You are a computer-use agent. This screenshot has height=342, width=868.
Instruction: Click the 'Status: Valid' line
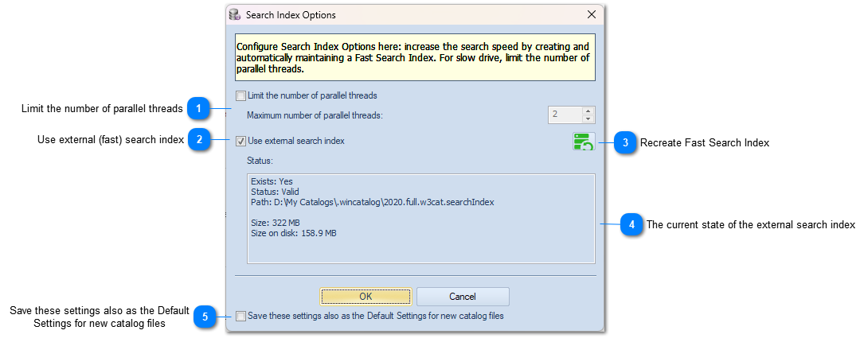(x=275, y=192)
